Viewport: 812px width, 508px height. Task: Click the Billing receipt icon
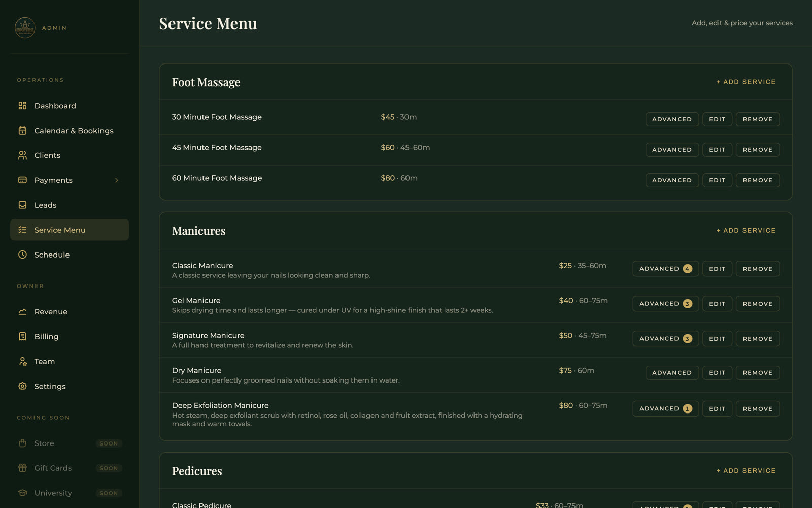pyautogui.click(x=22, y=337)
